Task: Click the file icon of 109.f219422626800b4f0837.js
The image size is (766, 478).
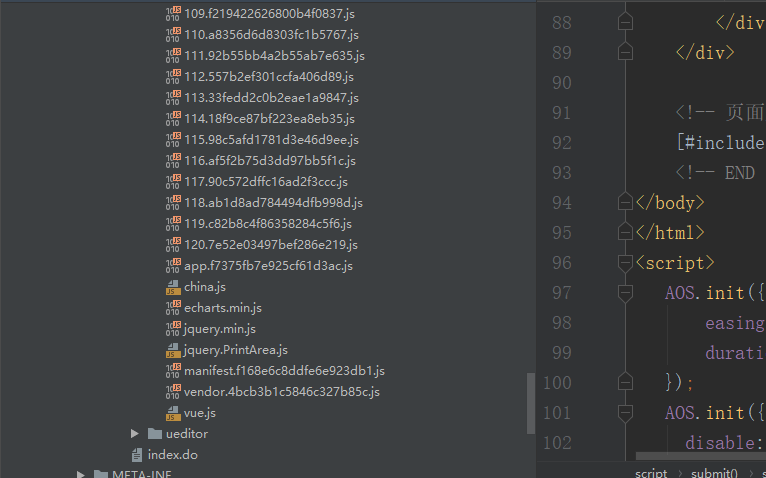Action: click(173, 14)
